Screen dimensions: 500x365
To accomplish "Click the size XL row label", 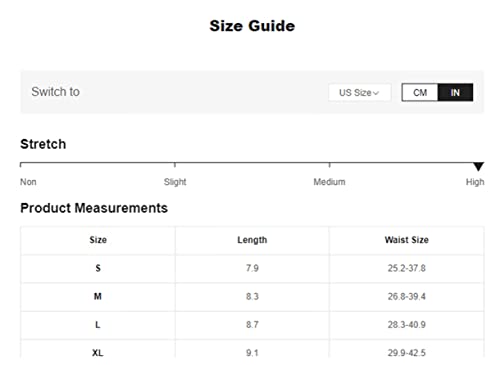I will pyautogui.click(x=98, y=353).
